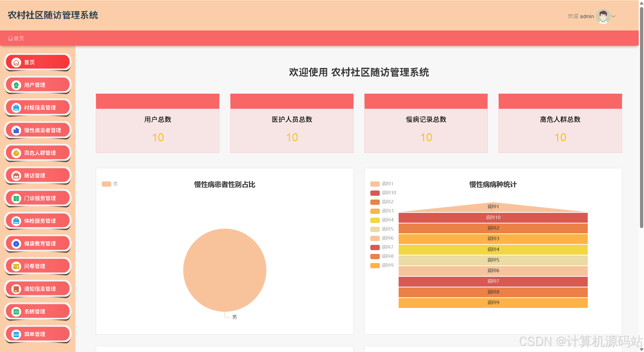Click the house icon in the breadcrumb bar

click(x=10, y=38)
